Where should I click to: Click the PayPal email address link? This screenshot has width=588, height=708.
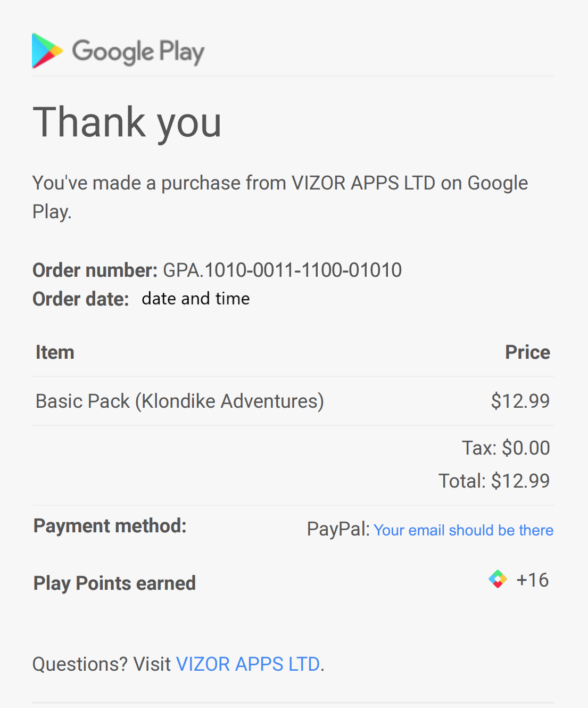tap(463, 530)
